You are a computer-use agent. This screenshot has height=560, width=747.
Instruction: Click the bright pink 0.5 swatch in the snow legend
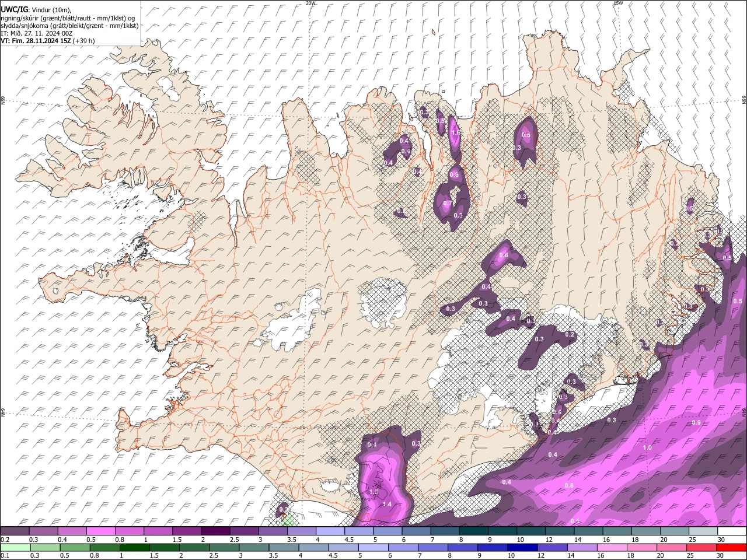pyautogui.click(x=100, y=531)
